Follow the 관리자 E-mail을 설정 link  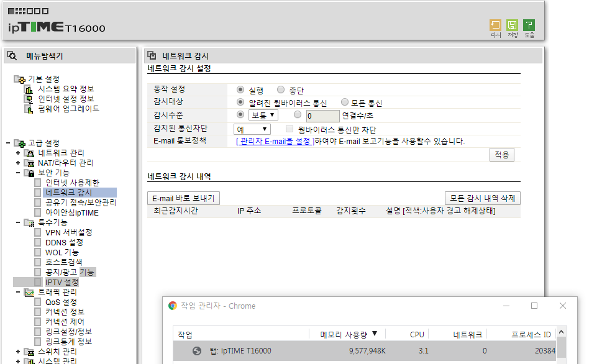275,141
